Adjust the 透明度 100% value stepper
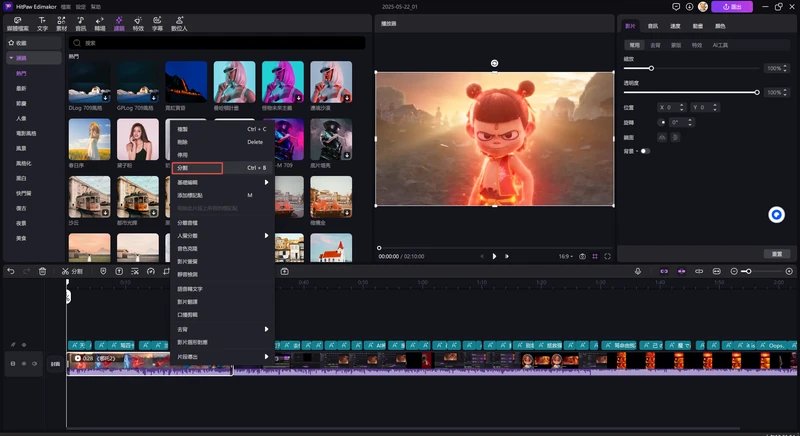800x436 pixels. pyautogui.click(x=785, y=92)
